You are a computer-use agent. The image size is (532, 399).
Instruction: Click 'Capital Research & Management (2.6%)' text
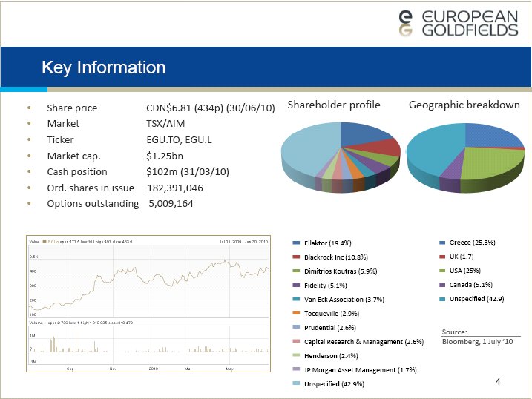tap(364, 342)
